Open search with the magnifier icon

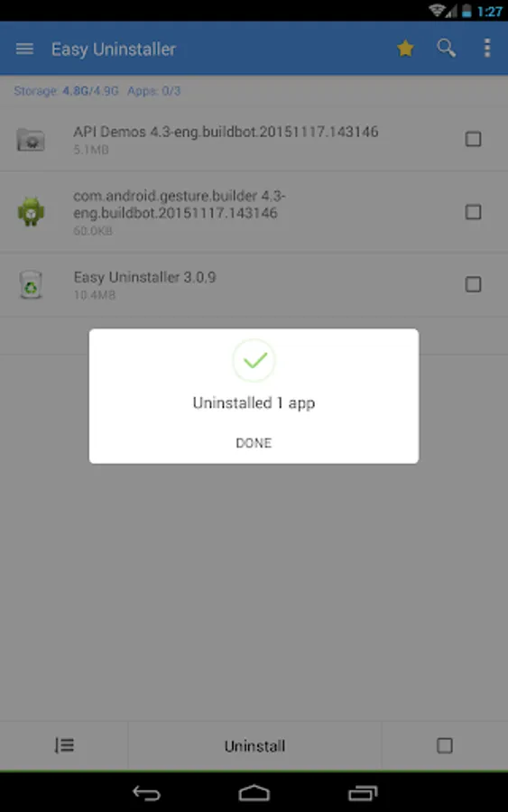pos(446,48)
